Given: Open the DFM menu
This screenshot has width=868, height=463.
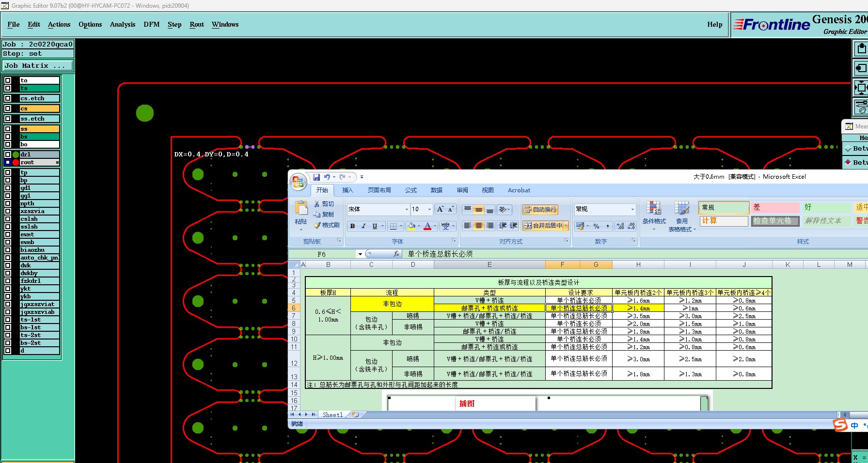Looking at the screenshot, I should point(152,24).
